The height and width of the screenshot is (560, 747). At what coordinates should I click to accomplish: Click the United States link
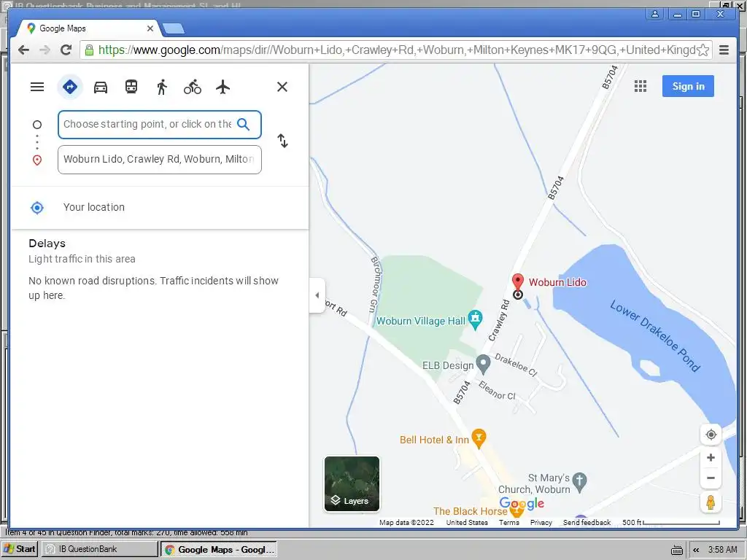click(x=467, y=522)
